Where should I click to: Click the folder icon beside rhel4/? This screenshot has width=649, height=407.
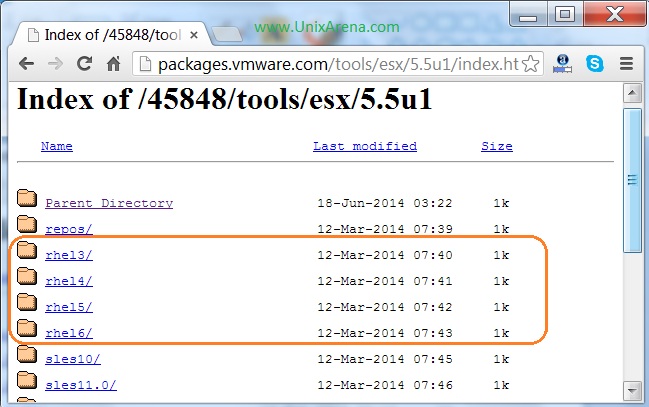point(27,276)
